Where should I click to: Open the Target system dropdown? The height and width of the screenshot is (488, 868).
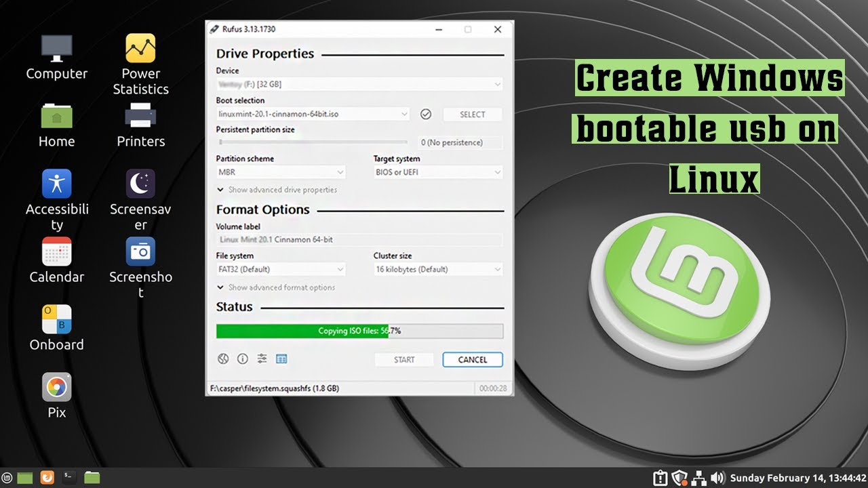(x=438, y=172)
